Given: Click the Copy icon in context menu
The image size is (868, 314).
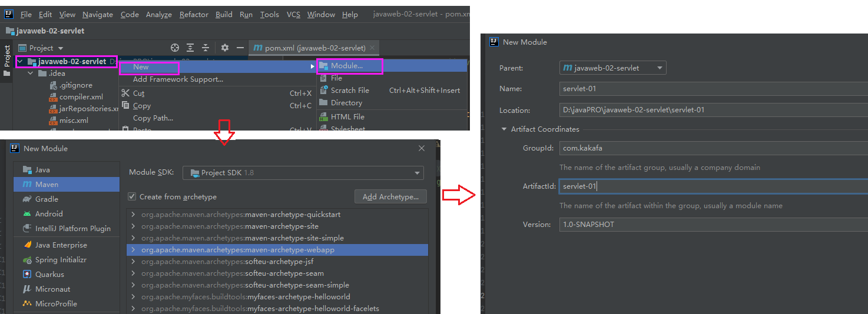Looking at the screenshot, I should (x=125, y=106).
